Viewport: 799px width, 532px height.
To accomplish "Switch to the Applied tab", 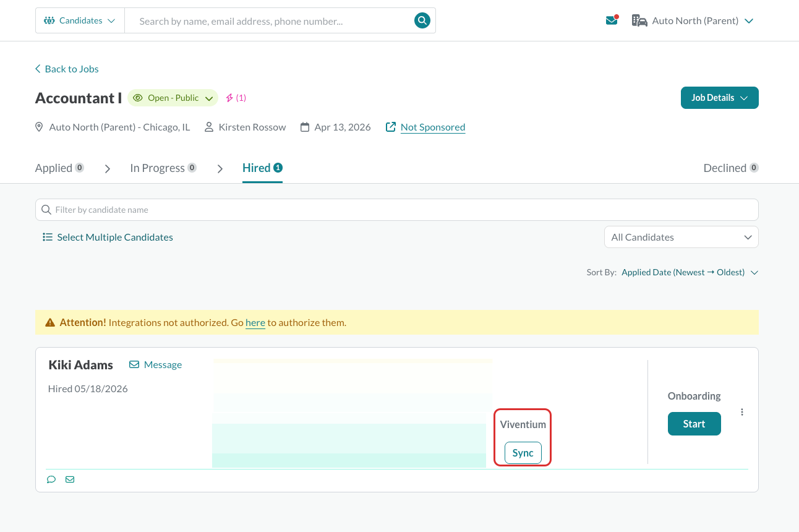I will (x=59, y=168).
